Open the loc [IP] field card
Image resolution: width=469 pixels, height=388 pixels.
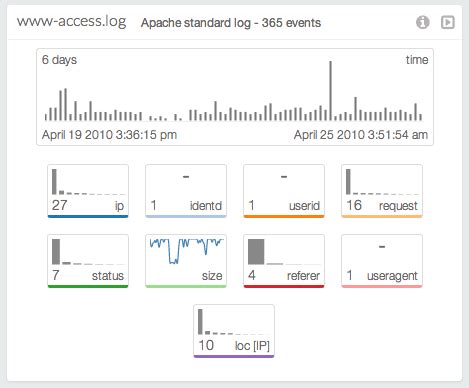click(234, 331)
